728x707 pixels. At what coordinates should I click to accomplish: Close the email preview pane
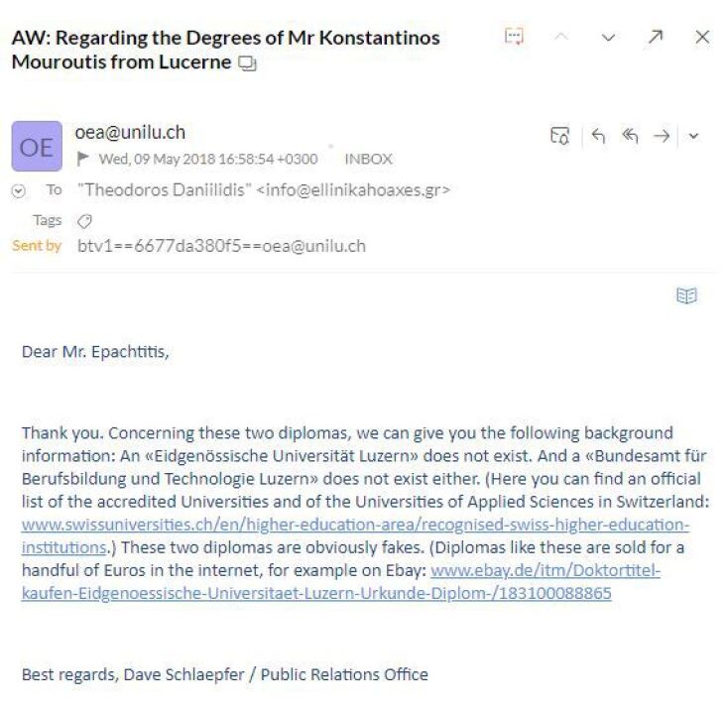pos(702,37)
